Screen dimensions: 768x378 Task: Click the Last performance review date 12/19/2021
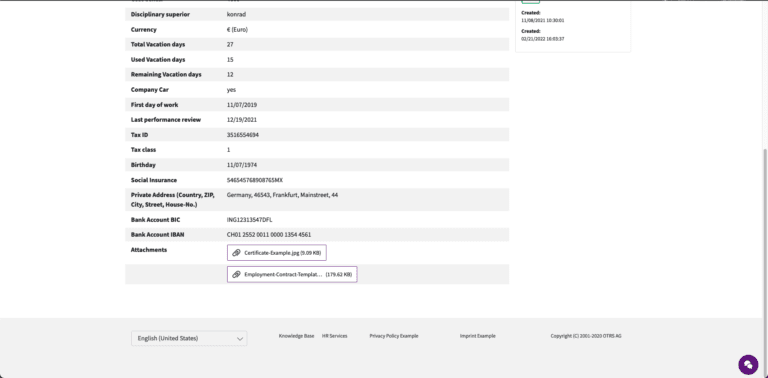pyautogui.click(x=242, y=119)
